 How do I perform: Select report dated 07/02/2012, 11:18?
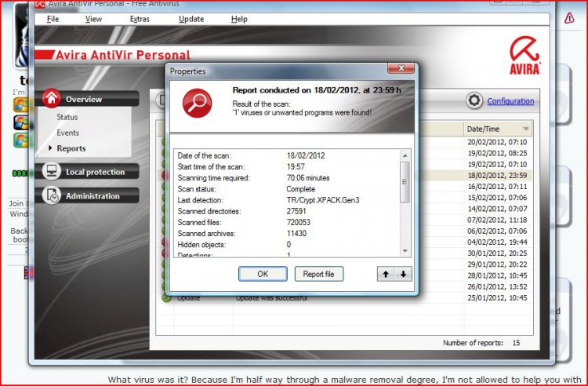(x=497, y=220)
